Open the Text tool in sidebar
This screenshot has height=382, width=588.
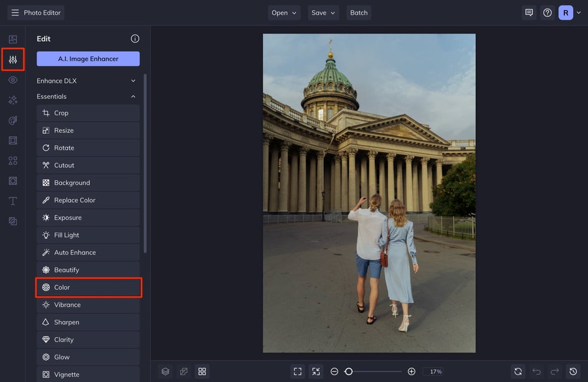point(12,201)
